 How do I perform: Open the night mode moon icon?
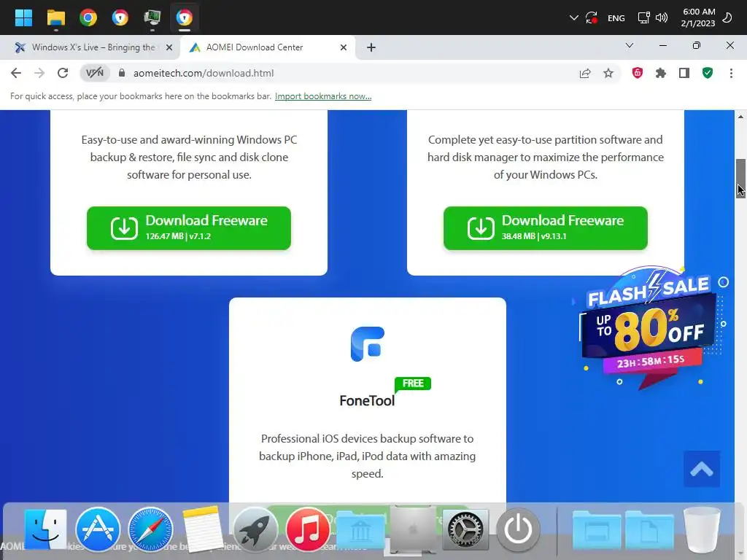pos(727,17)
